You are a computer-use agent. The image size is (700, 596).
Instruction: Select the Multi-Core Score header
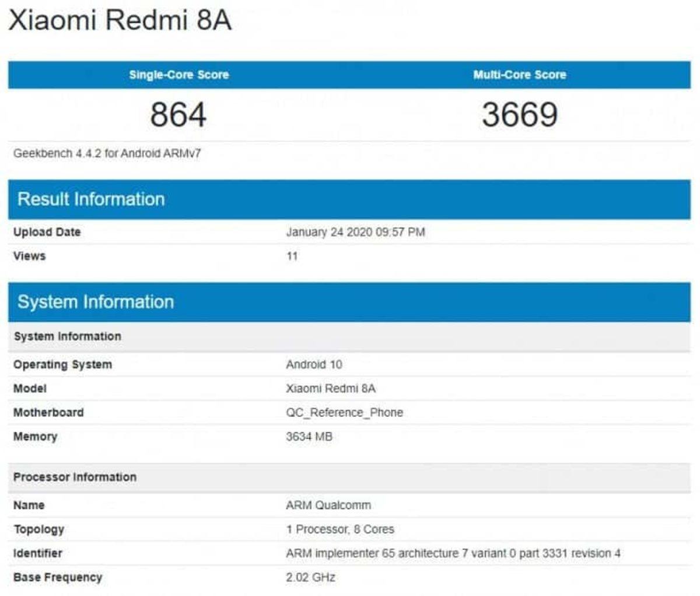(519, 75)
